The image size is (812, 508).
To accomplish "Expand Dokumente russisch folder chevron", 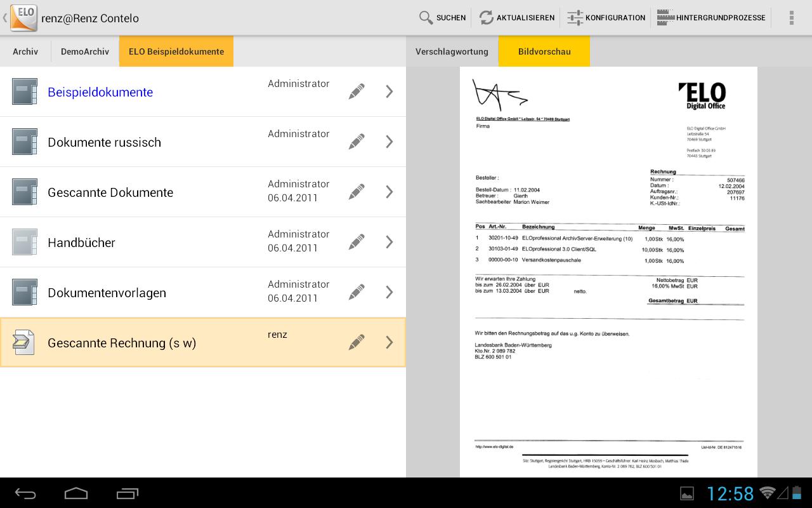I will (390, 142).
